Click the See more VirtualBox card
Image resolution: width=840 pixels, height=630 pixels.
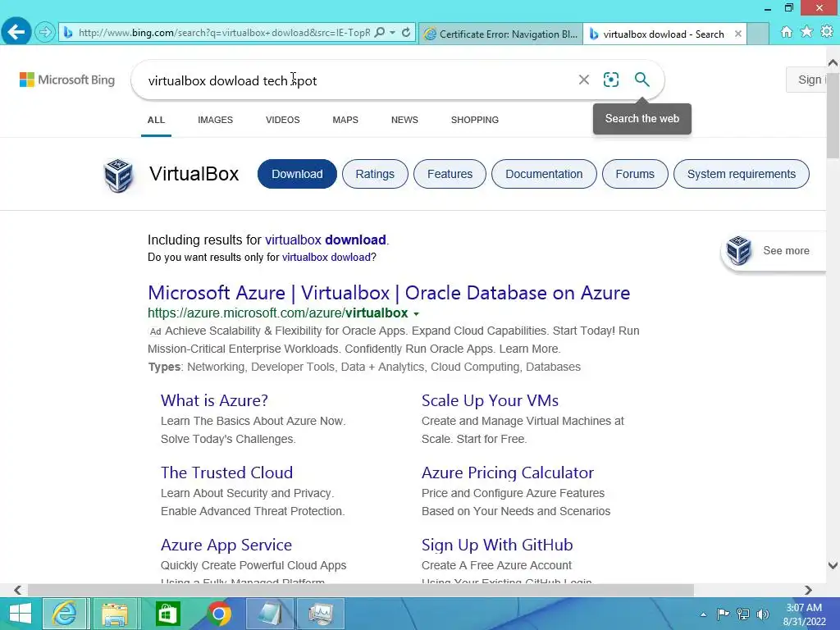(x=774, y=251)
